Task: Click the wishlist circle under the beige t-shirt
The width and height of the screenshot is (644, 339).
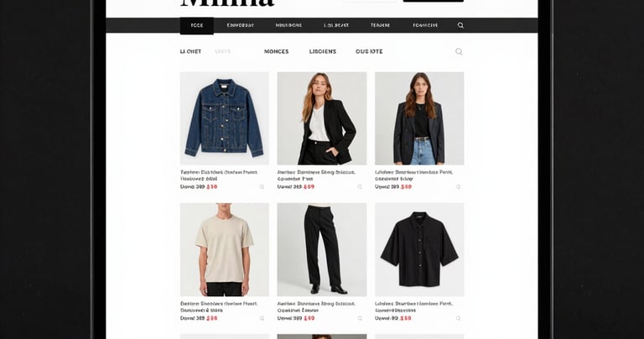Action: pyautogui.click(x=262, y=318)
